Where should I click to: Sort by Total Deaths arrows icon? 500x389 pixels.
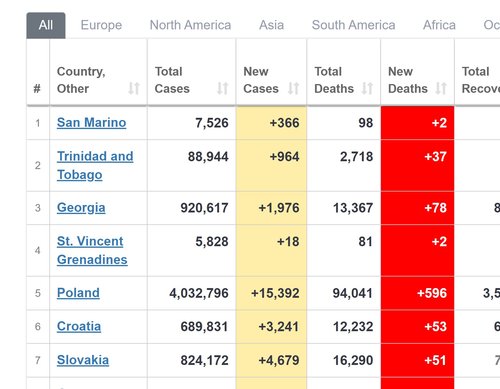click(367, 88)
